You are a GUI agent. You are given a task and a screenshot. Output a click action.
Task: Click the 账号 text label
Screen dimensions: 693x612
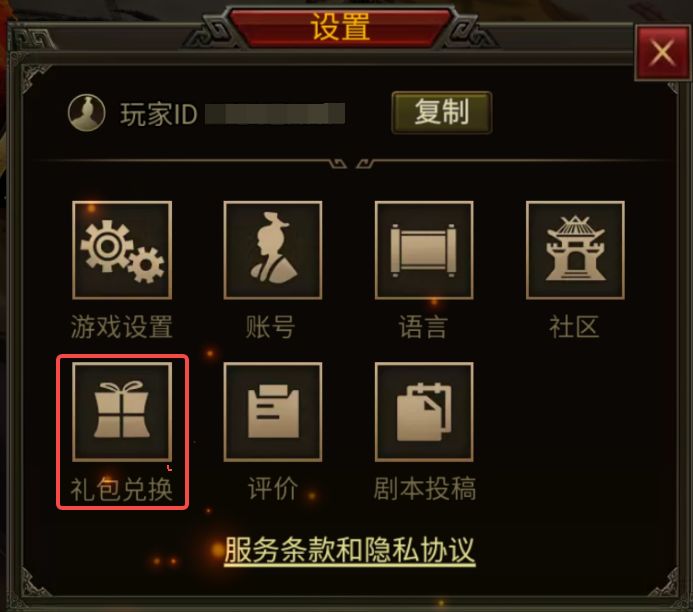(270, 327)
